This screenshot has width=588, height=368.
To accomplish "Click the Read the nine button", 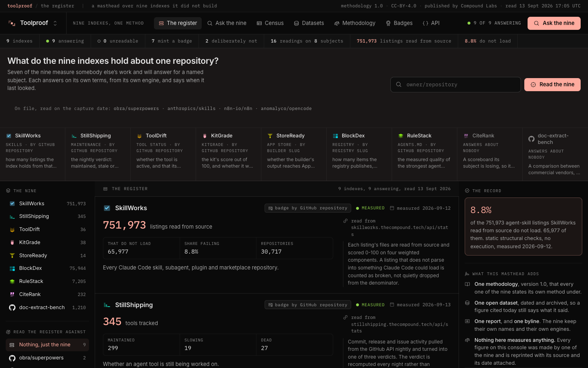I will tap(552, 85).
